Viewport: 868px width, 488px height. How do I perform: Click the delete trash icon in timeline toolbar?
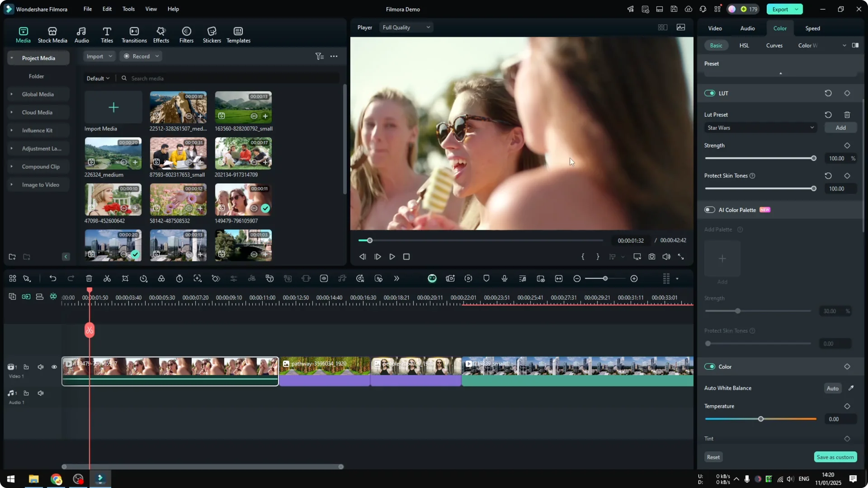coord(89,279)
